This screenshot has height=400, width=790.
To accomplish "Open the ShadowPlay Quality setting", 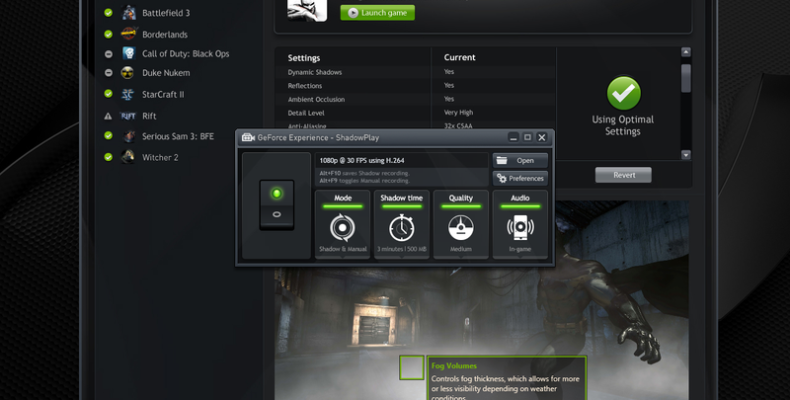I will tap(461, 224).
